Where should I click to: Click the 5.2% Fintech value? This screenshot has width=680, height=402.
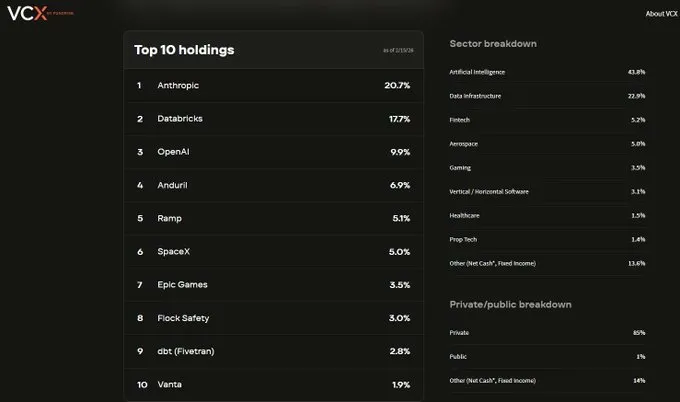[638, 120]
